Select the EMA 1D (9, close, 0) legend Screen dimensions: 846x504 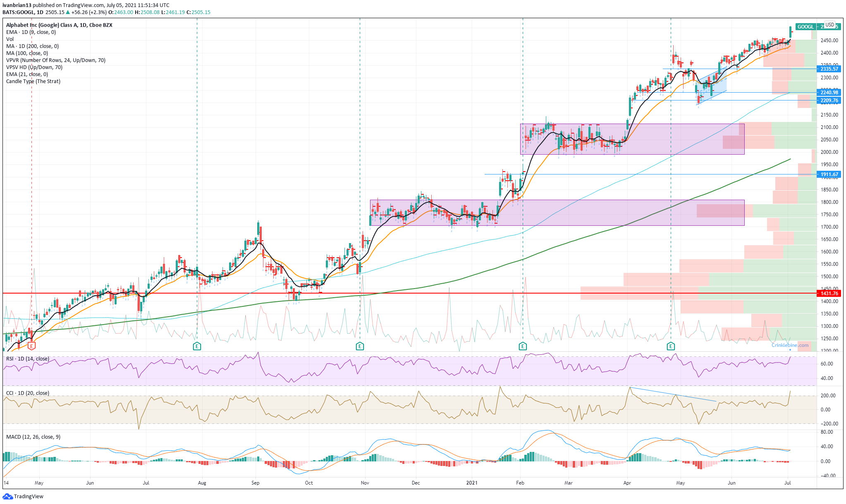point(31,32)
